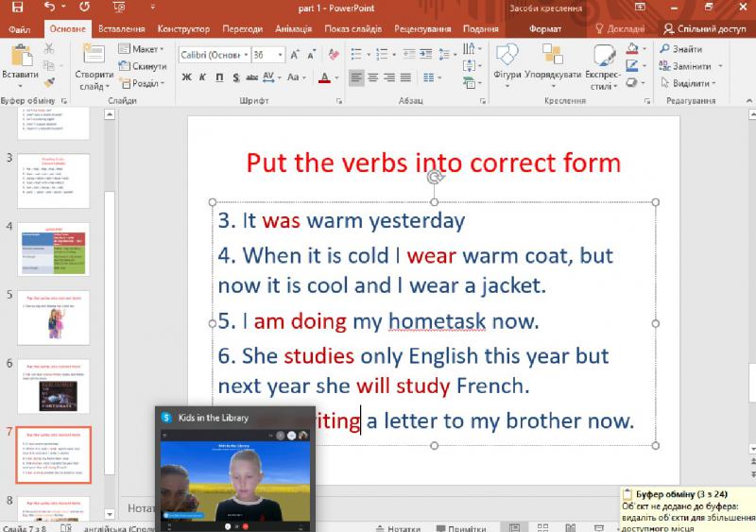Select slide 6 thumbnail
The width and height of the screenshot is (756, 532).
[54, 386]
